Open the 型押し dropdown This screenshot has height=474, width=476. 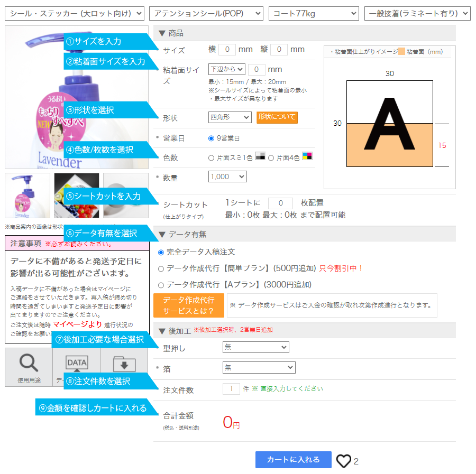point(255,347)
